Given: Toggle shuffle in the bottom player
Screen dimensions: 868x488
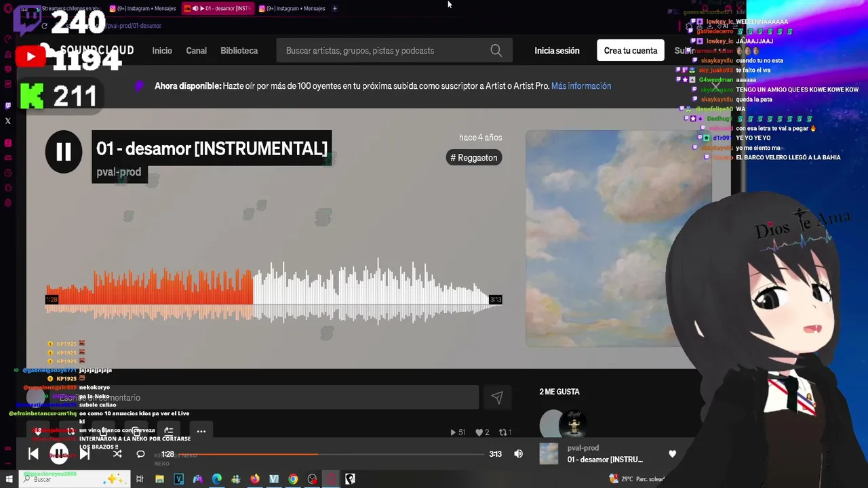Looking at the screenshot, I should pyautogui.click(x=117, y=454).
